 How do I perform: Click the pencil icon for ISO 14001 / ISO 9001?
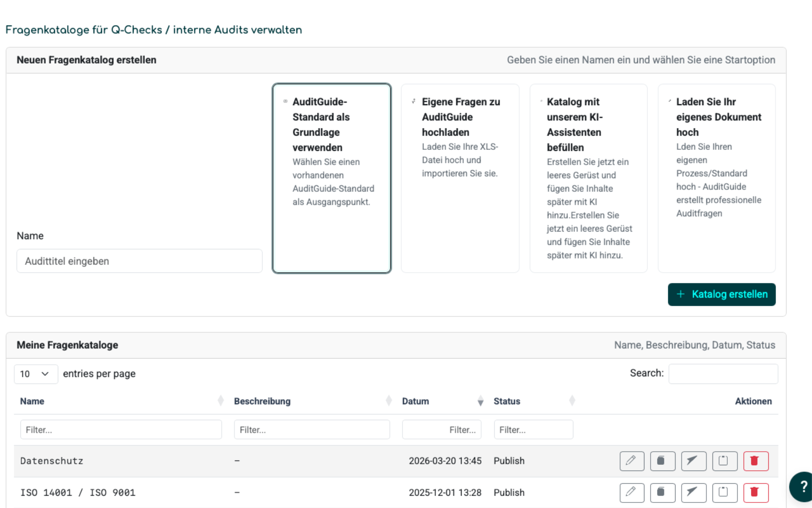pos(631,492)
